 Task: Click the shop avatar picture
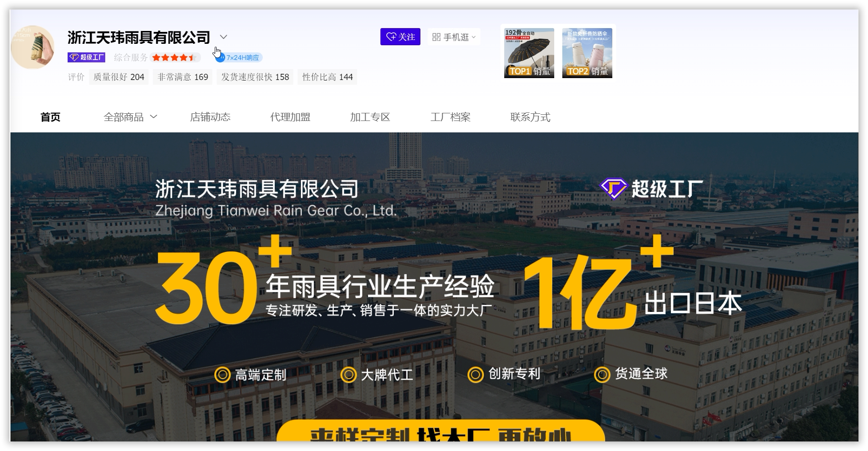[32, 47]
